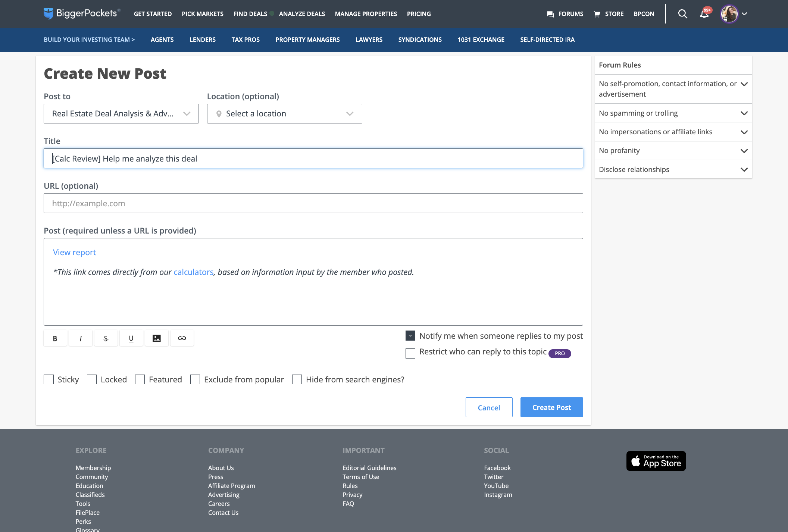Click the BiggerPockets logo
Viewport: 788px width, 532px height.
click(x=82, y=14)
